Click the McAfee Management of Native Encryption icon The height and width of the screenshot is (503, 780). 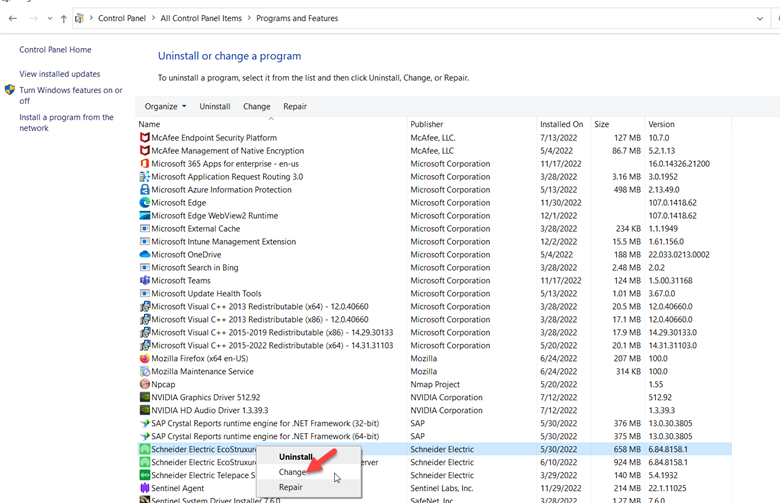pos(144,151)
